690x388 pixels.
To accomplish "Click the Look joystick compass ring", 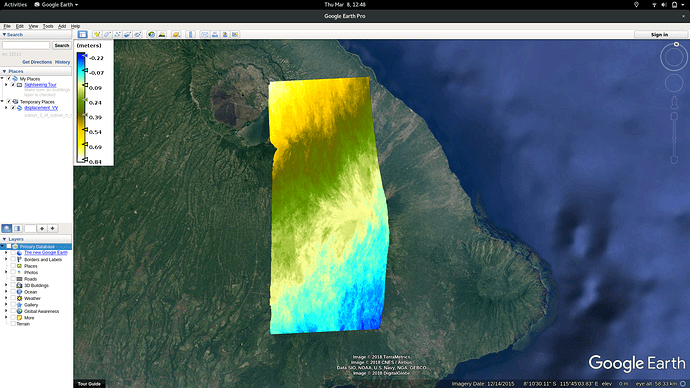I will [674, 57].
